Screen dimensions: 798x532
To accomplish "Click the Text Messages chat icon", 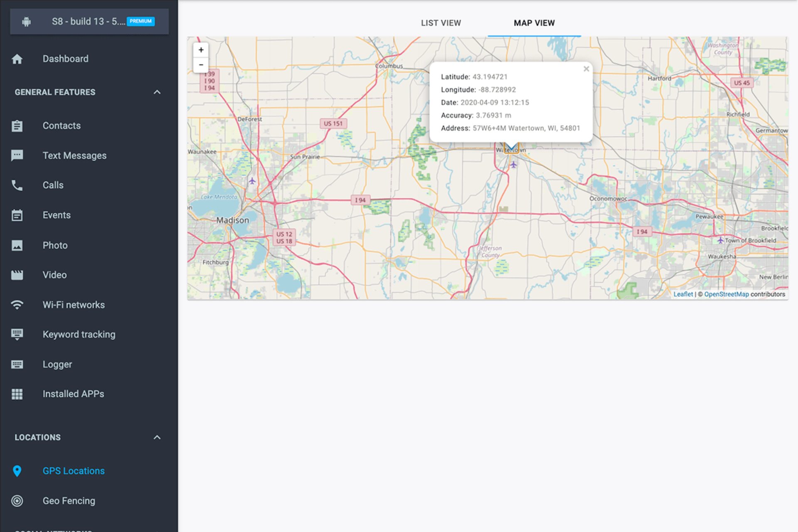I will click(17, 155).
